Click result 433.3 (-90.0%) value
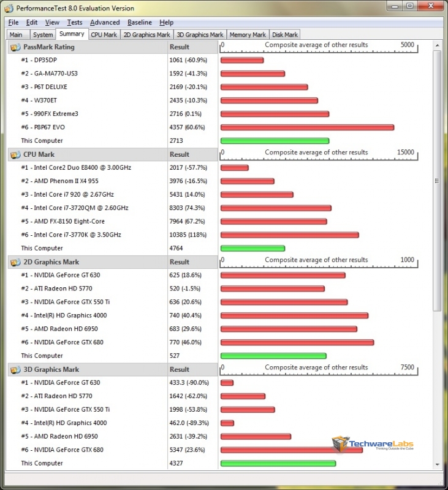The image size is (448, 490). pos(189,382)
